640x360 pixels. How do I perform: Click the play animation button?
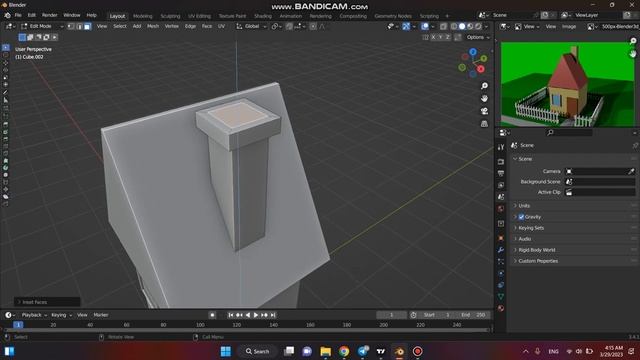(x=256, y=315)
